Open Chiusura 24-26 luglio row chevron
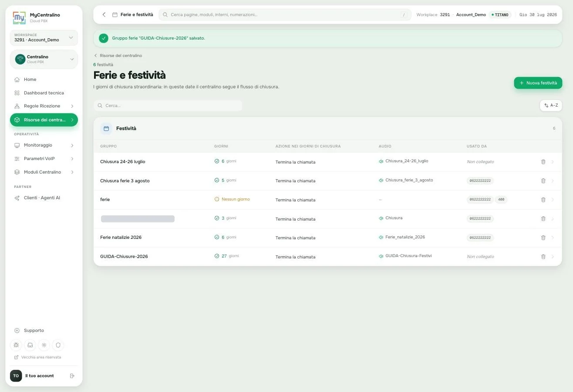The height and width of the screenshot is (392, 573). [x=553, y=162]
